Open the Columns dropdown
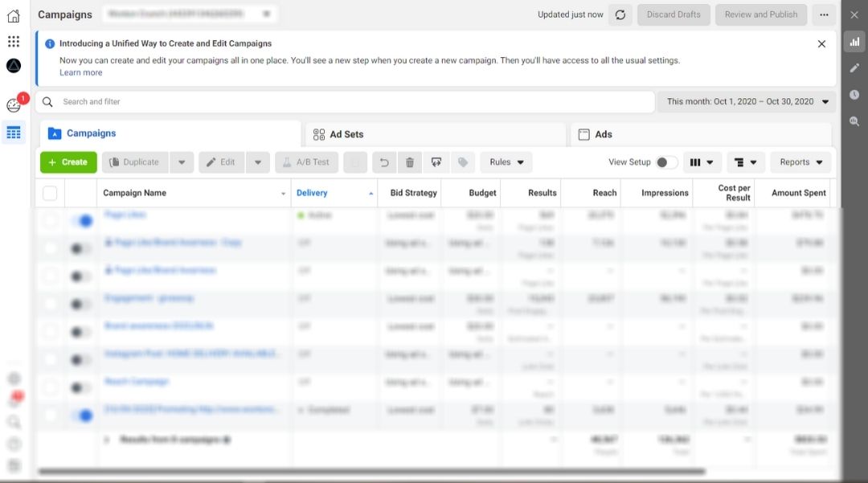This screenshot has height=483, width=868. click(x=702, y=162)
